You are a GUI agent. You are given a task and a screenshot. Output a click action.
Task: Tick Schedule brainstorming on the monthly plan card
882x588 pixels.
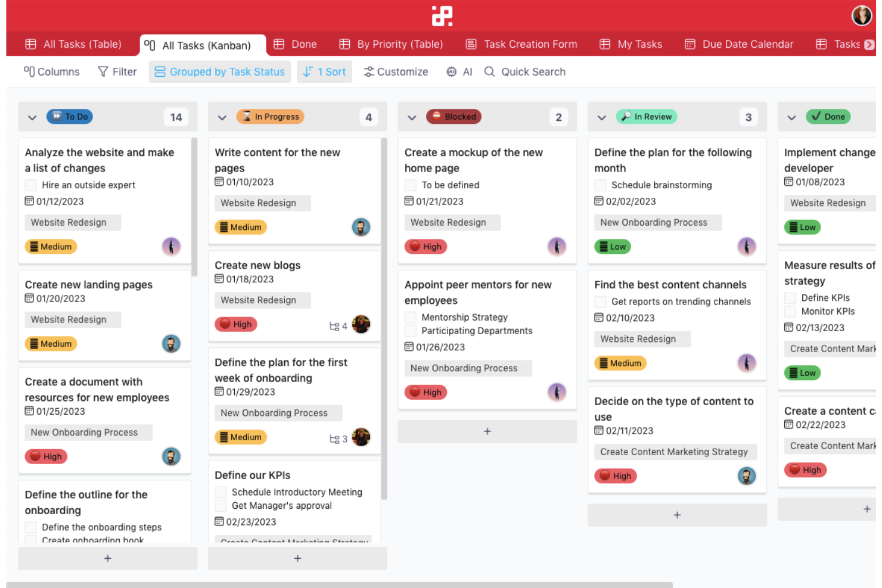[x=600, y=185]
